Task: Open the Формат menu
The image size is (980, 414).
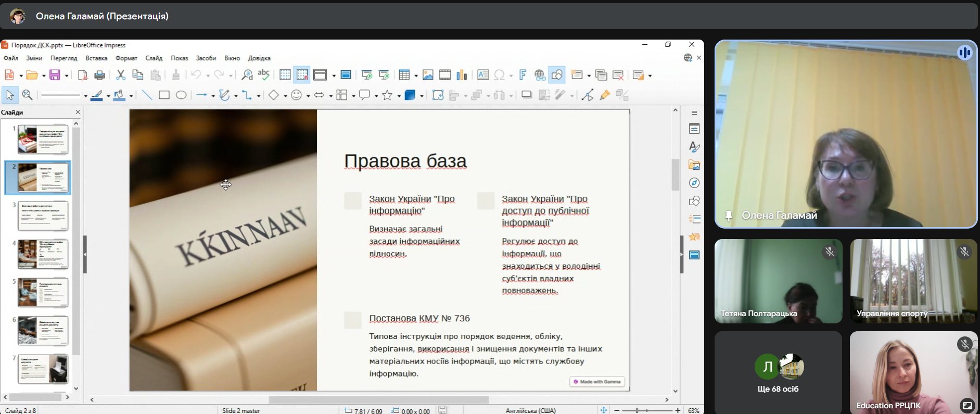Action: 126,58
